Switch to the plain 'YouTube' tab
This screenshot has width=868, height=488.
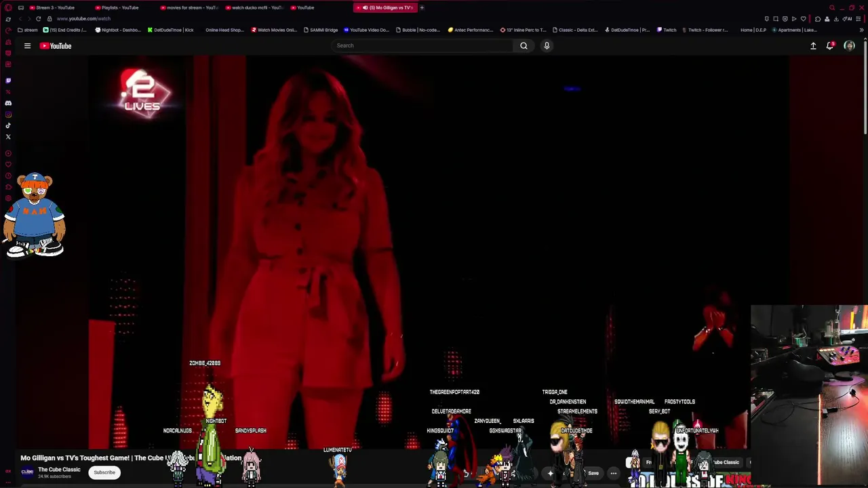coord(319,7)
